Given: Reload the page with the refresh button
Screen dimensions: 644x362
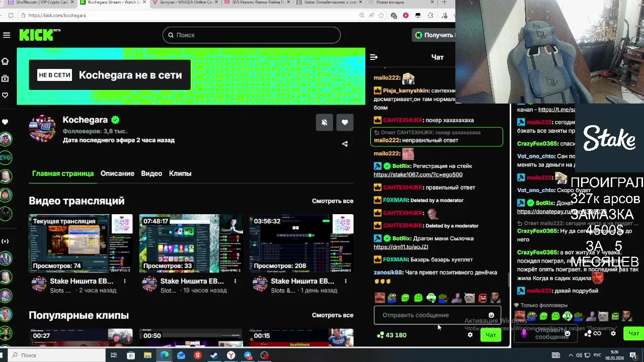Looking at the screenshot, I should click(11, 16).
